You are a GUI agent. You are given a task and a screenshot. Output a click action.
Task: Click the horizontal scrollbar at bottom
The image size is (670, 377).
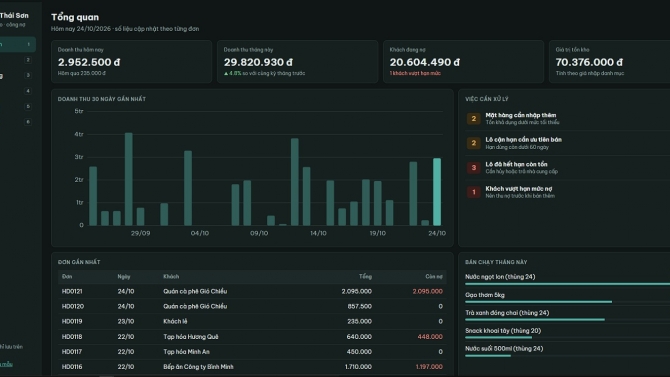[x=107, y=376]
